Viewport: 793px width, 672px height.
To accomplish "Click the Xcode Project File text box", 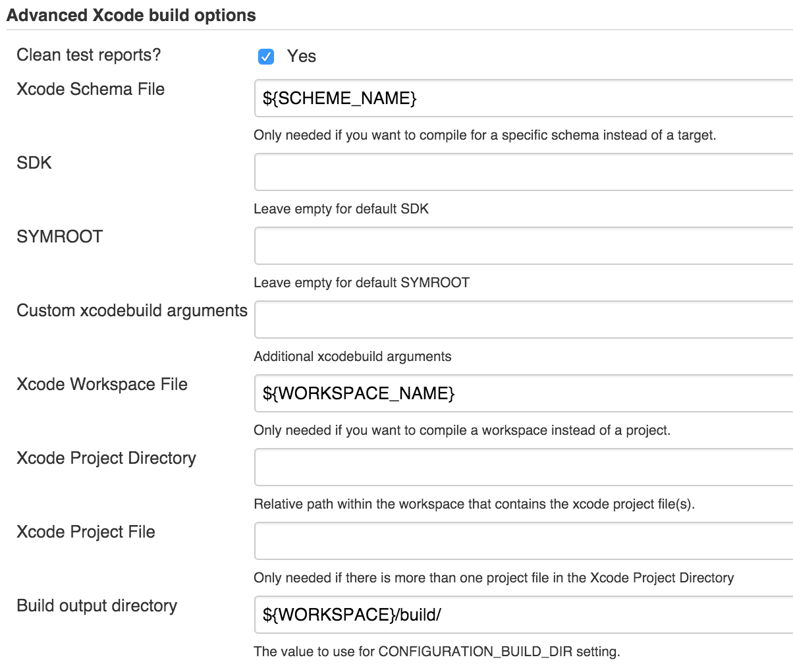I will point(524,542).
